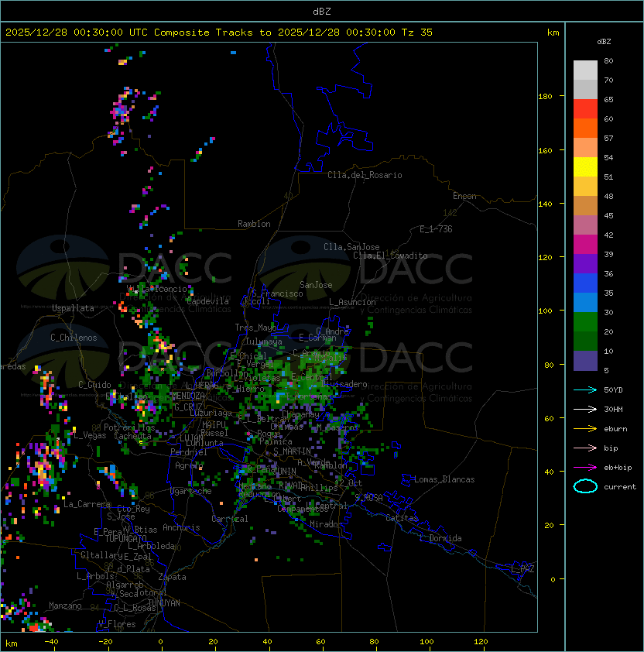The width and height of the screenshot is (644, 652).
Task: Click the 60 dBZ orange swatch
Action: (585, 129)
